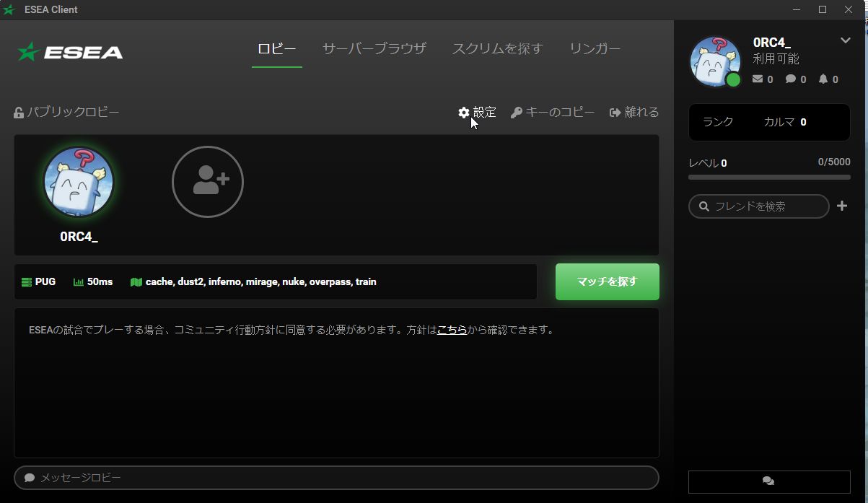Open the chat panel button at bottom
The image size is (868, 503).
click(x=769, y=481)
